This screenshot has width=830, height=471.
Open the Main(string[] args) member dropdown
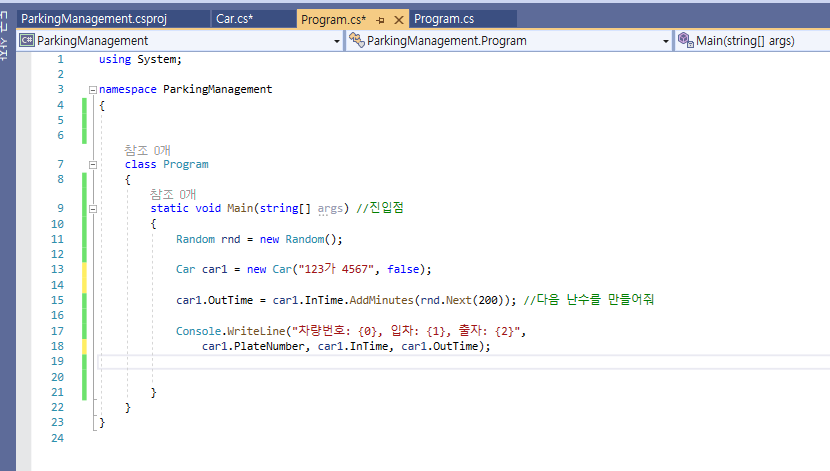coord(752,41)
